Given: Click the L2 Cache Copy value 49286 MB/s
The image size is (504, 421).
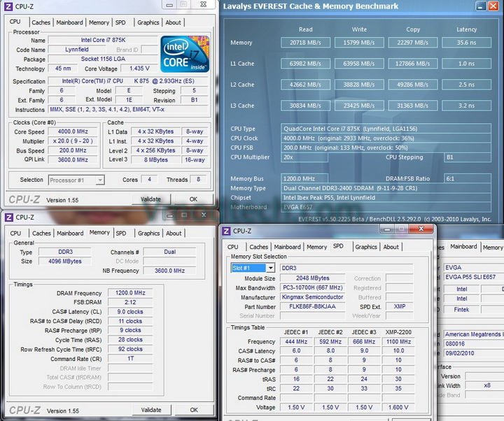Looking at the screenshot, I should coord(413,85).
